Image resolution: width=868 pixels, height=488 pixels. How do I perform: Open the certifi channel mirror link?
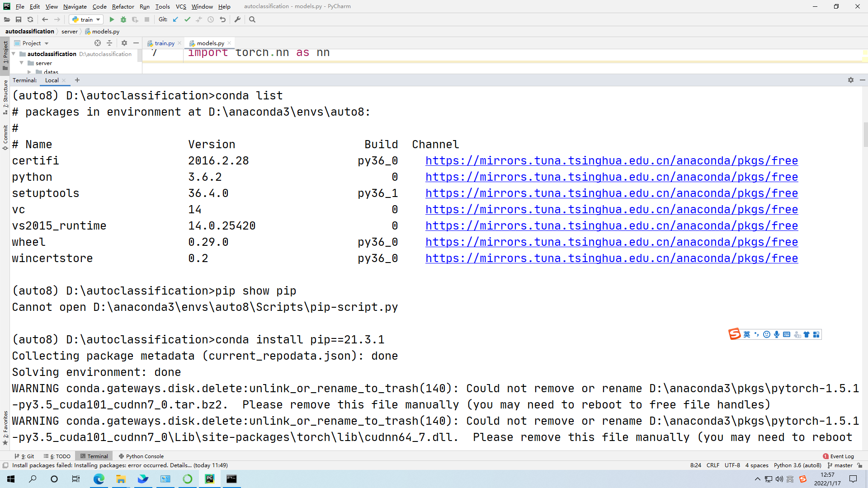(612, 161)
